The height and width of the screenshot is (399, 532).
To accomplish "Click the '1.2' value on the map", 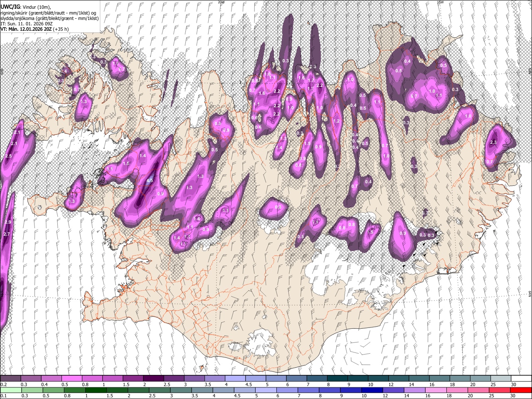I will pos(337,121).
